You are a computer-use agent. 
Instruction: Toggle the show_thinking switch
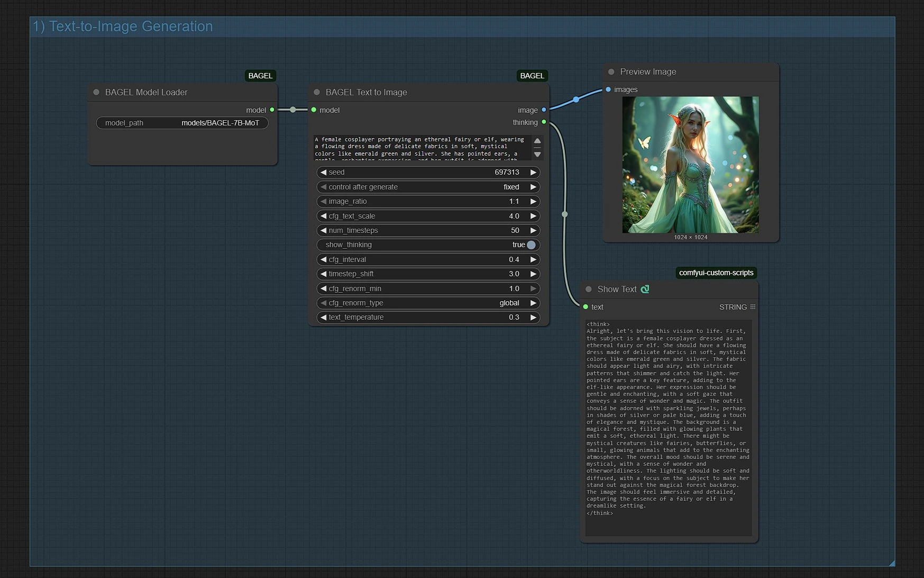pyautogui.click(x=531, y=245)
